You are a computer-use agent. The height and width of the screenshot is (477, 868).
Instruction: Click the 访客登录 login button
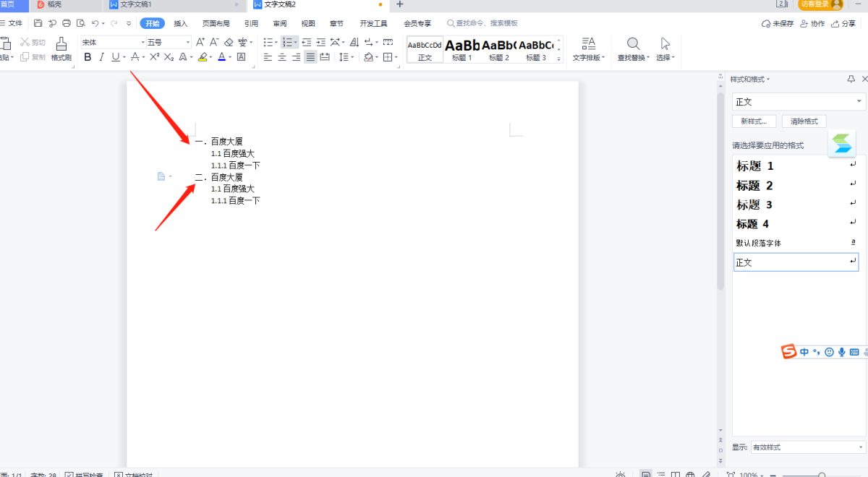pos(820,4)
